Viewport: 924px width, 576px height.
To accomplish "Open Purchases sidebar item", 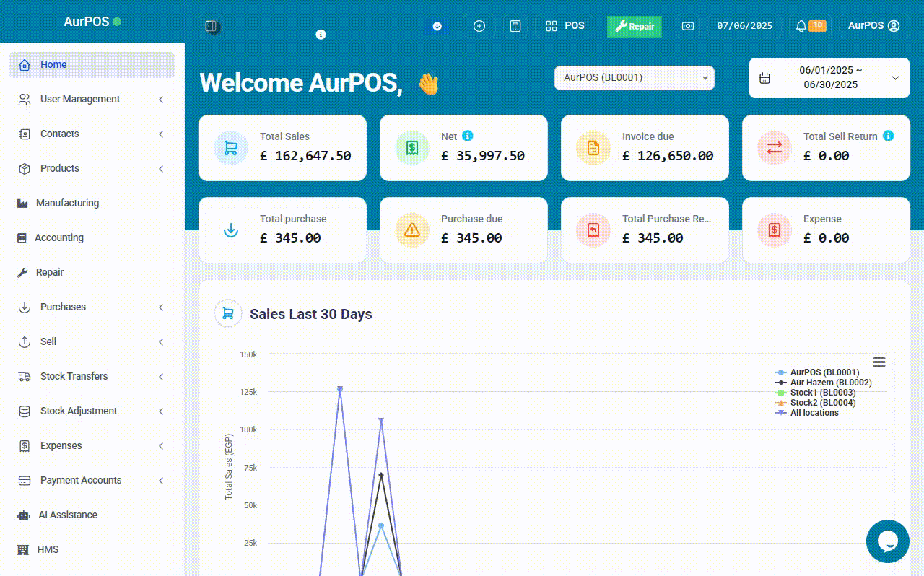I will click(92, 307).
